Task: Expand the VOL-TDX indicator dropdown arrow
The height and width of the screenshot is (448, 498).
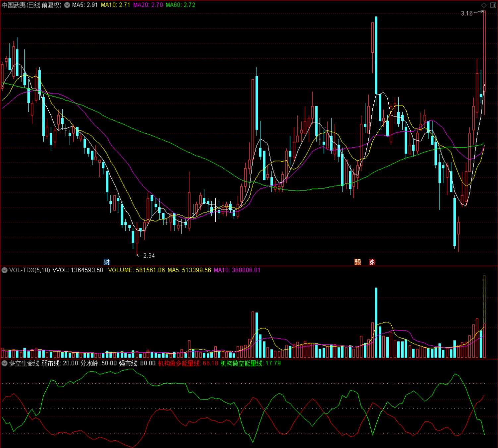Action: coord(5,270)
